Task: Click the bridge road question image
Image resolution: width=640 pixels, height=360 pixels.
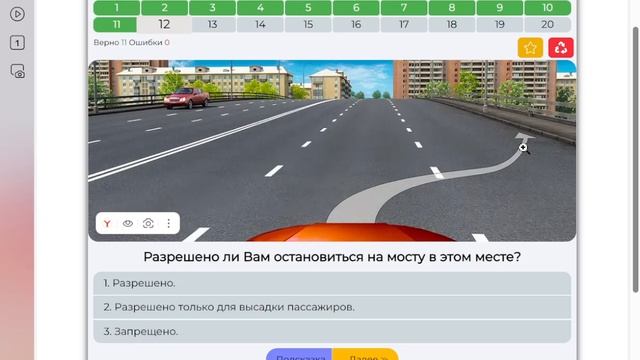Action: 332,151
